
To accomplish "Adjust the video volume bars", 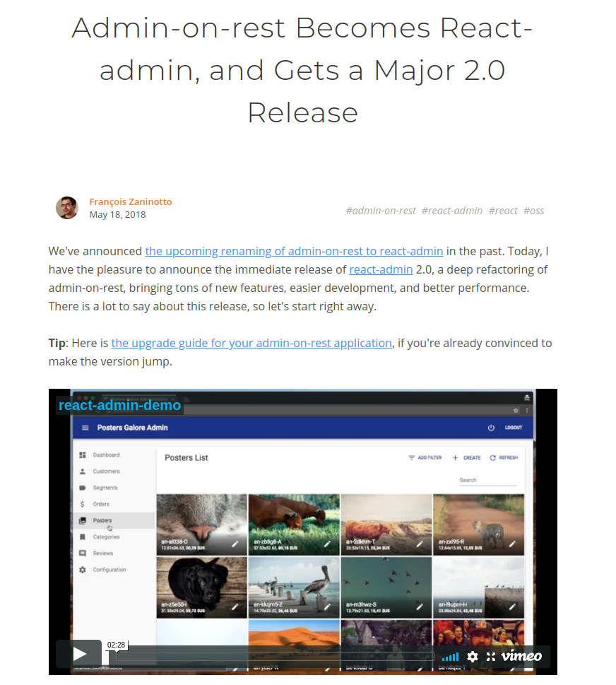I will click(450, 657).
